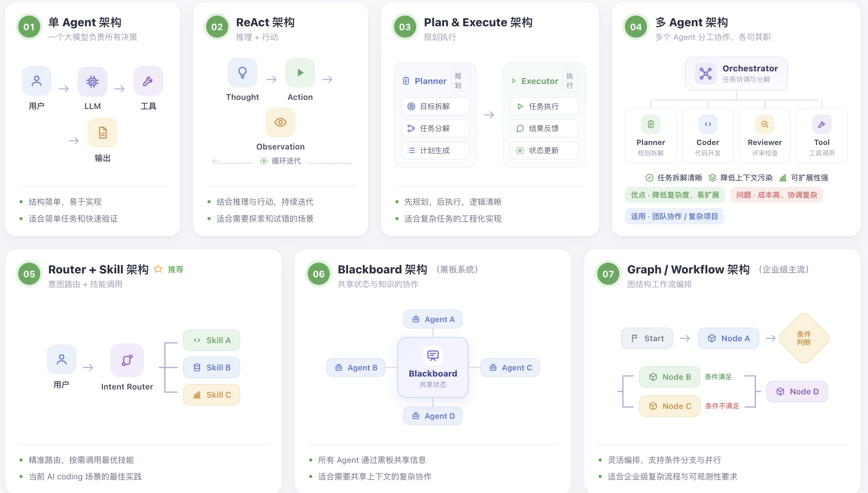Image resolution: width=868 pixels, height=493 pixels.
Task: Click the 工具 wrench icon in card 01
Action: [x=148, y=81]
